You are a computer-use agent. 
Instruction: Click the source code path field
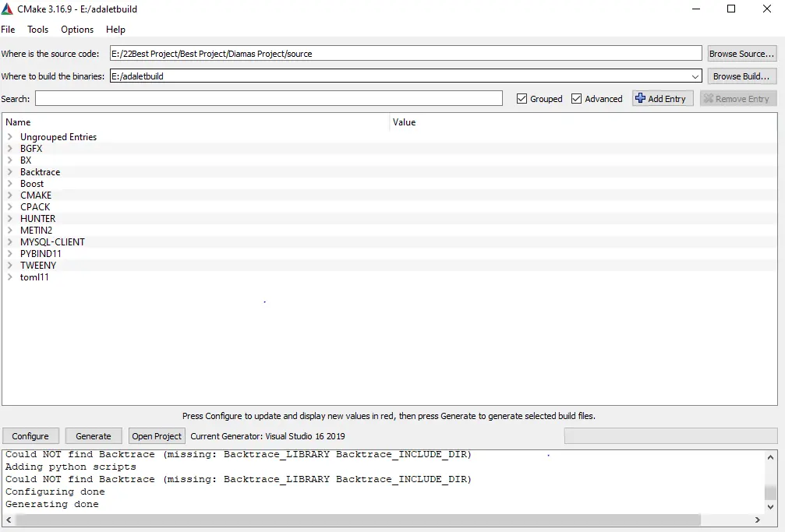(x=406, y=54)
